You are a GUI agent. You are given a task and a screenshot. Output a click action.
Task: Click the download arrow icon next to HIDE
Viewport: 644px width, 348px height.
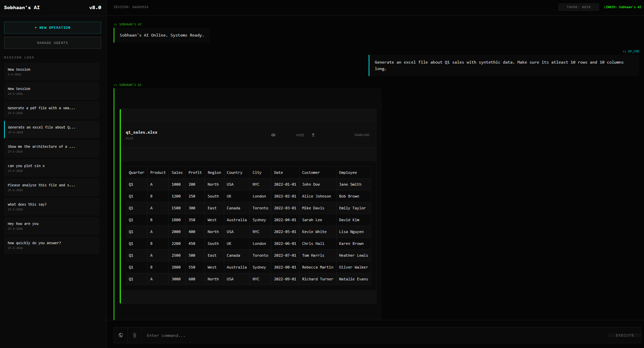(x=313, y=135)
